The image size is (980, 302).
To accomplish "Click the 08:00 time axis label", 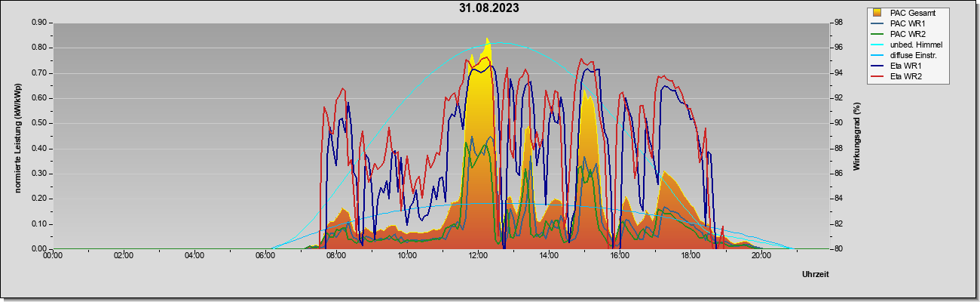I will [336, 256].
